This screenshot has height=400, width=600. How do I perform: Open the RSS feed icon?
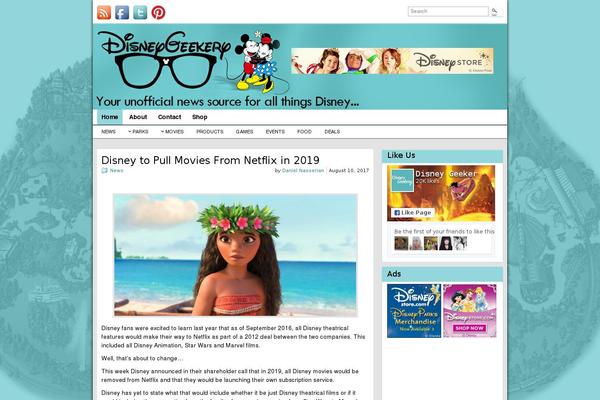click(x=104, y=13)
